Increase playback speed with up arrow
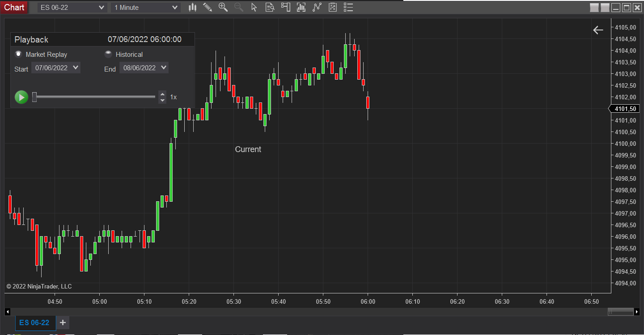Screen dimensions: 644x335 click(162, 94)
